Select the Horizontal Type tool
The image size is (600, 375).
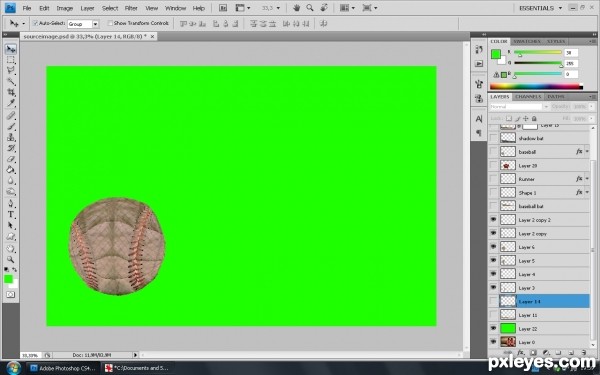click(x=11, y=215)
